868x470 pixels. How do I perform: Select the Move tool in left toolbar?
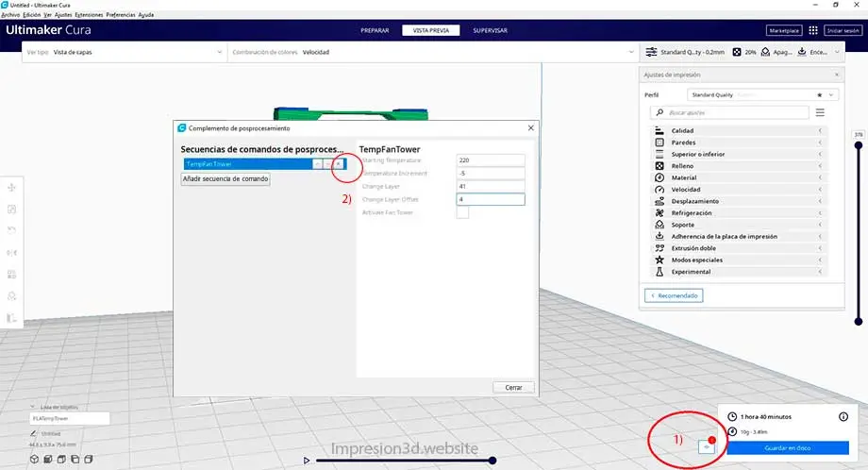[11, 188]
